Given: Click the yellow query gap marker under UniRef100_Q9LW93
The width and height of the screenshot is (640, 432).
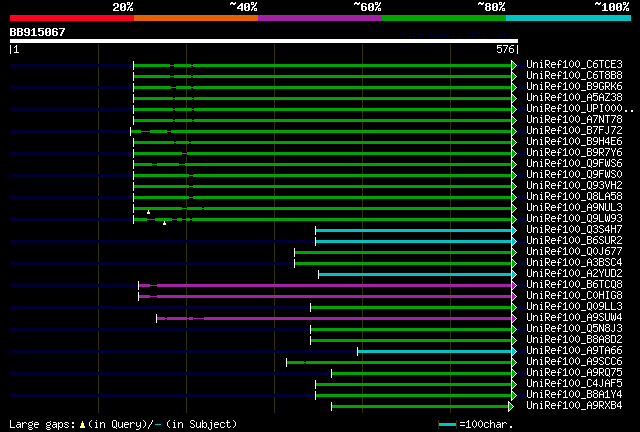Looking at the screenshot, I should [164, 223].
